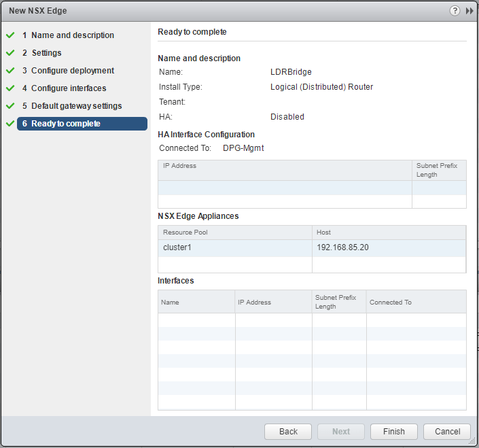Select the cluster1 resource pool row
This screenshot has width=479, height=448.
click(x=234, y=247)
